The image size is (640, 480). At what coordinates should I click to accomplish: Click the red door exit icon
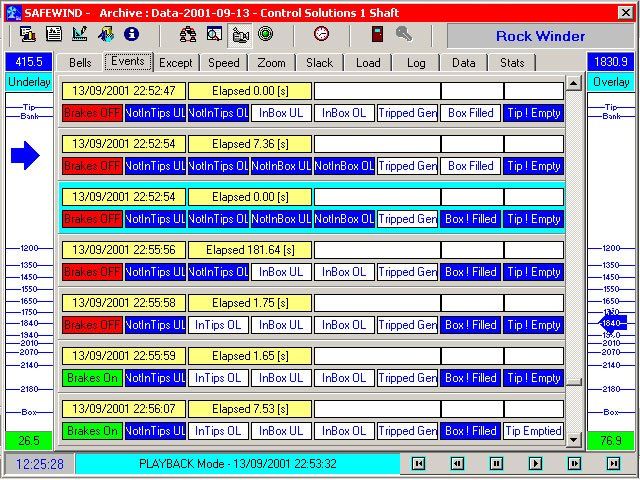[378, 34]
